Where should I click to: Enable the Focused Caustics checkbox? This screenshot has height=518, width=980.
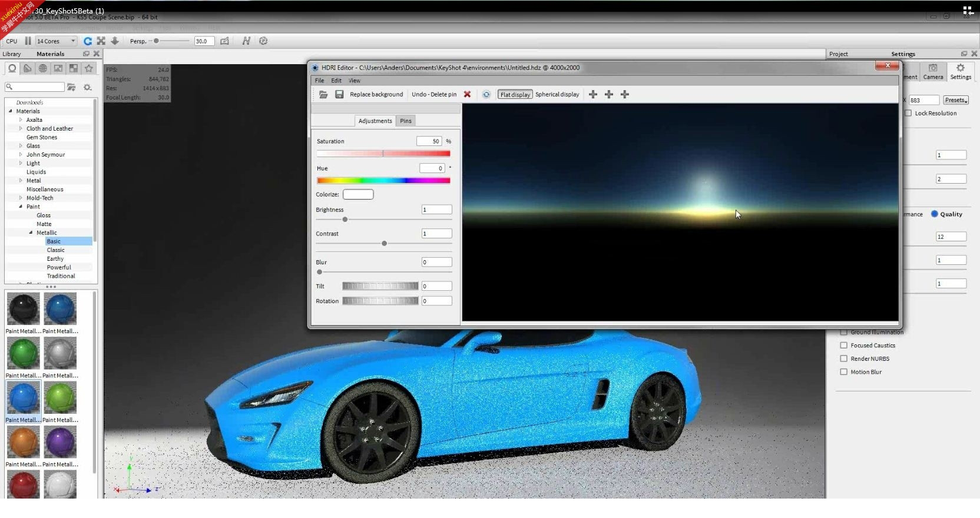843,346
